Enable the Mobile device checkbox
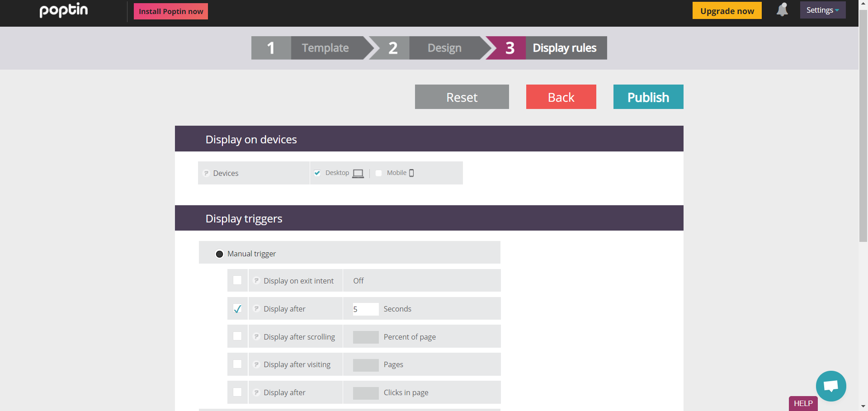This screenshot has width=868, height=411. point(378,173)
